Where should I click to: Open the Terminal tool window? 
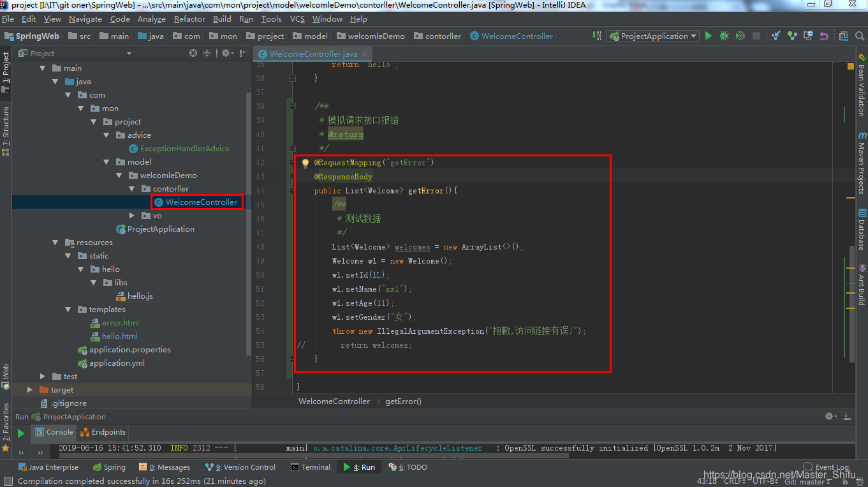tap(311, 467)
